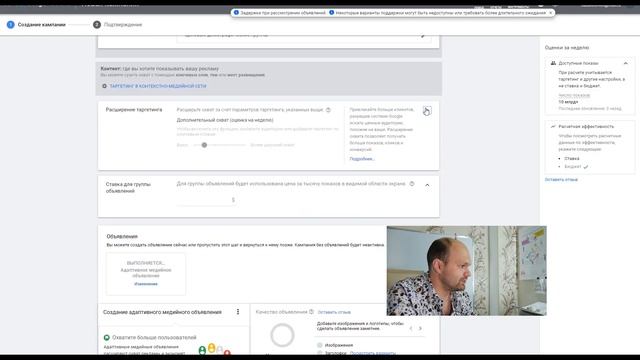This screenshot has height=360, width=640.
Task: Click the Число показов underlined label
Action: pos(574,95)
